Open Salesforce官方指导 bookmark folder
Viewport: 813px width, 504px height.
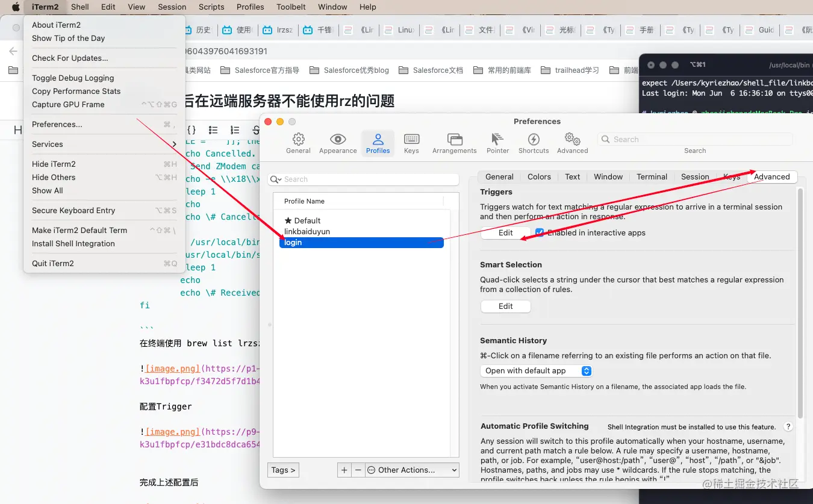(x=260, y=70)
